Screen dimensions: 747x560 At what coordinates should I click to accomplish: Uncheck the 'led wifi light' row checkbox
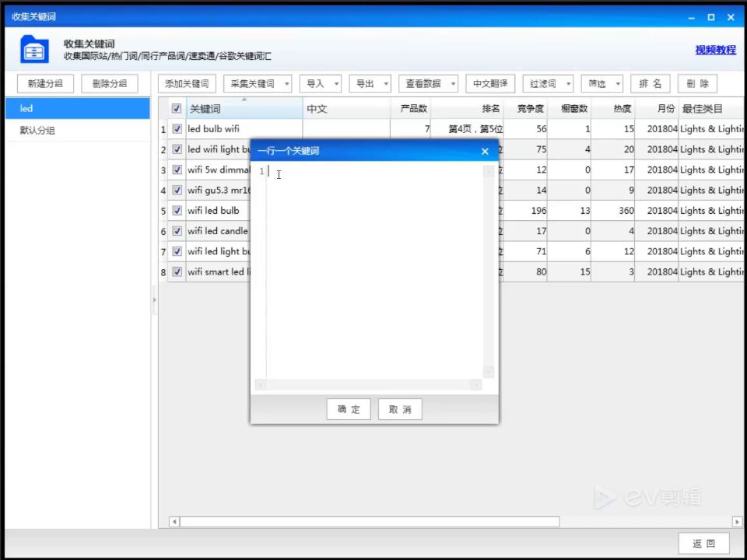177,149
